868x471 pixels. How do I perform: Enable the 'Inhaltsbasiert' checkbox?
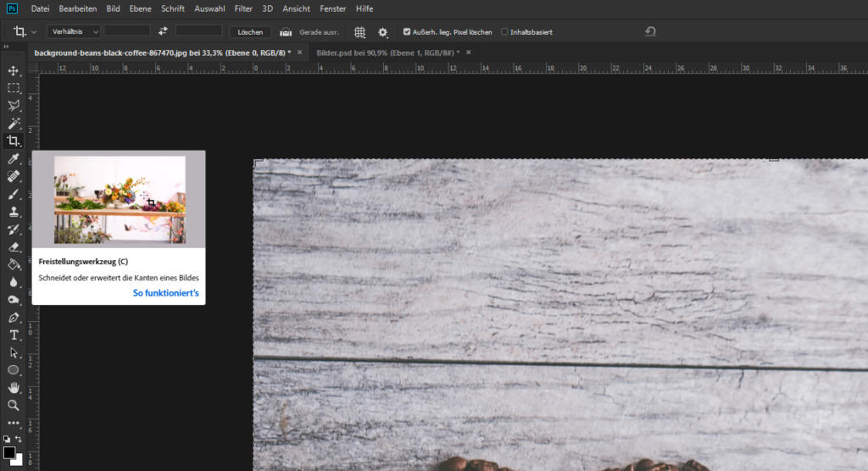click(504, 31)
